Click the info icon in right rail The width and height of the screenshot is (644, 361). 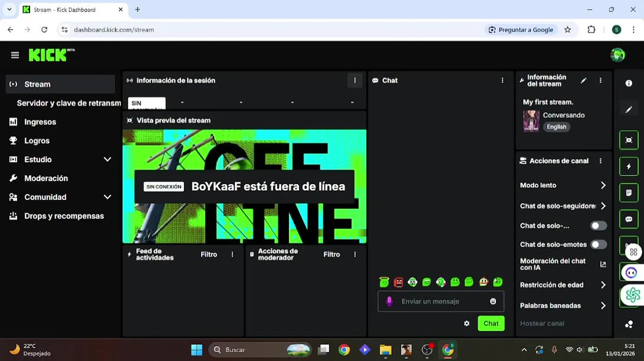coord(629,83)
